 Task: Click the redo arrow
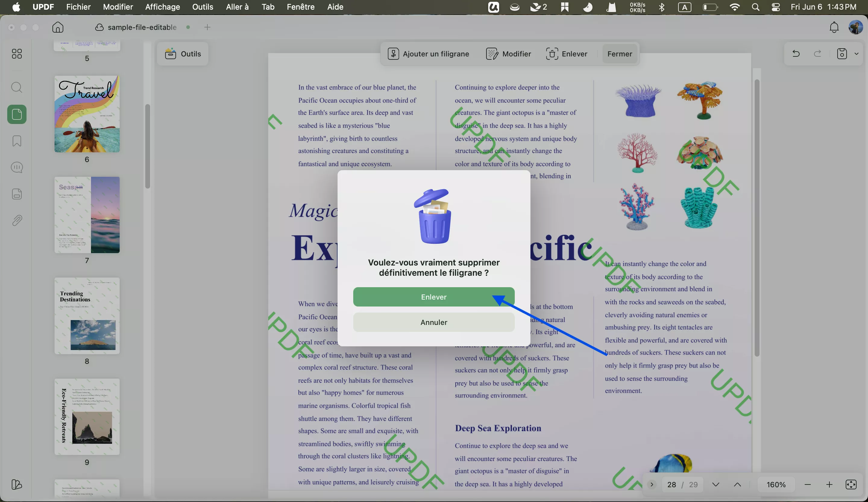[x=818, y=54]
